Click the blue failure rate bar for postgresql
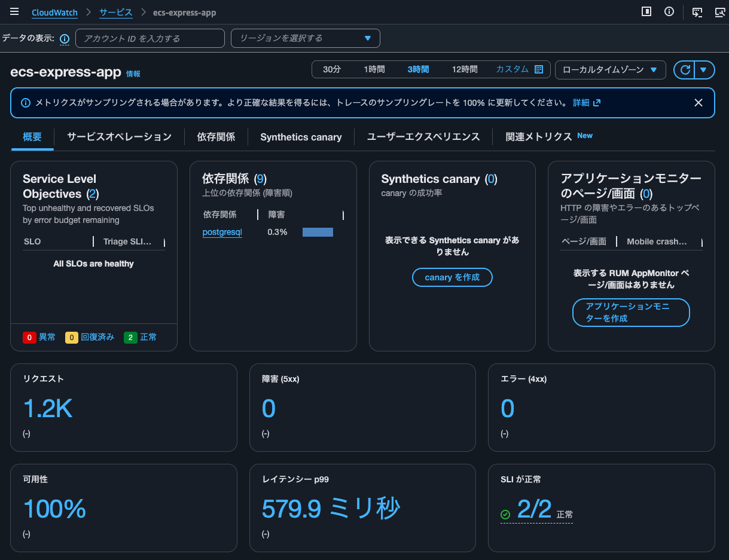Viewport: 729px width, 560px height. click(x=318, y=232)
